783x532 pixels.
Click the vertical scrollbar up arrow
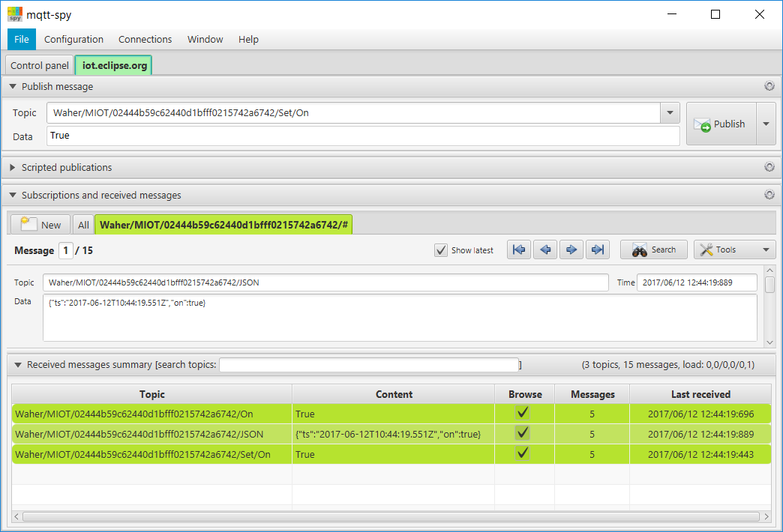(769, 270)
